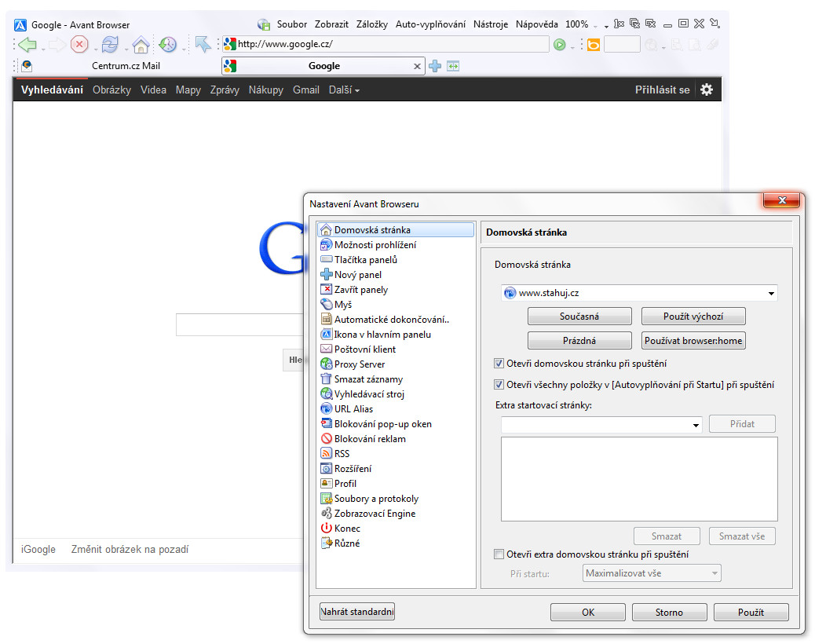Toggle Otevři domovskou stránku při spuštění
This screenshot has width=815, height=644.
tap(499, 364)
